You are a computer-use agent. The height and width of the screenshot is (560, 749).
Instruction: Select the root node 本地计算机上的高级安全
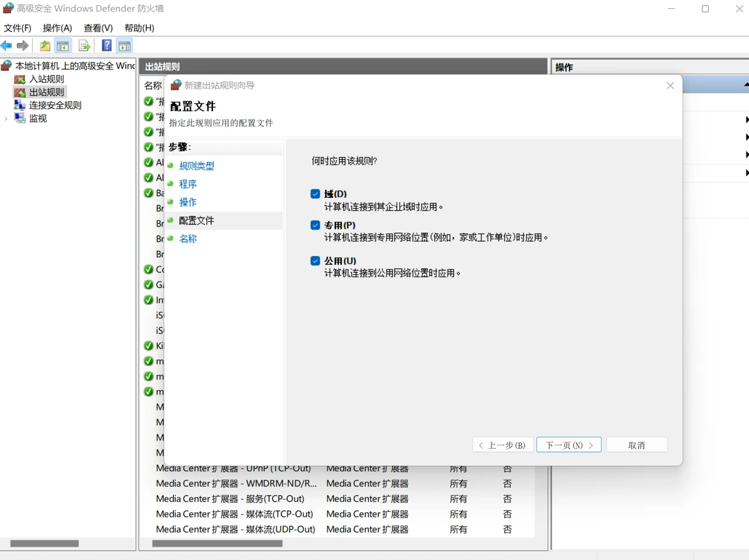[x=75, y=65]
